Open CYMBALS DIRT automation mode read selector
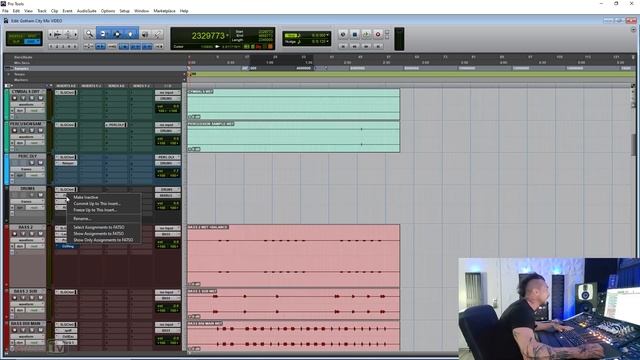This screenshot has width=640, height=360. (34, 111)
